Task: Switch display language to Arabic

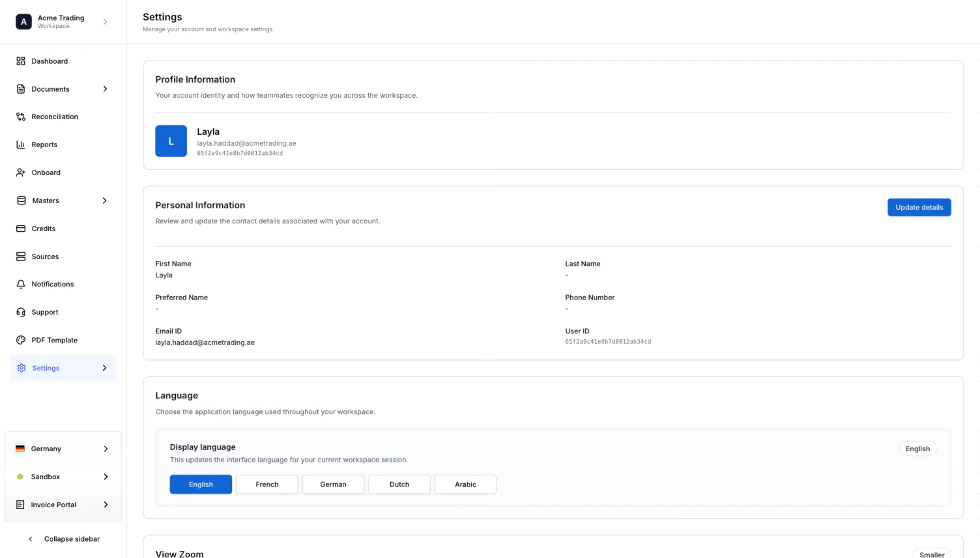Action: click(x=465, y=484)
